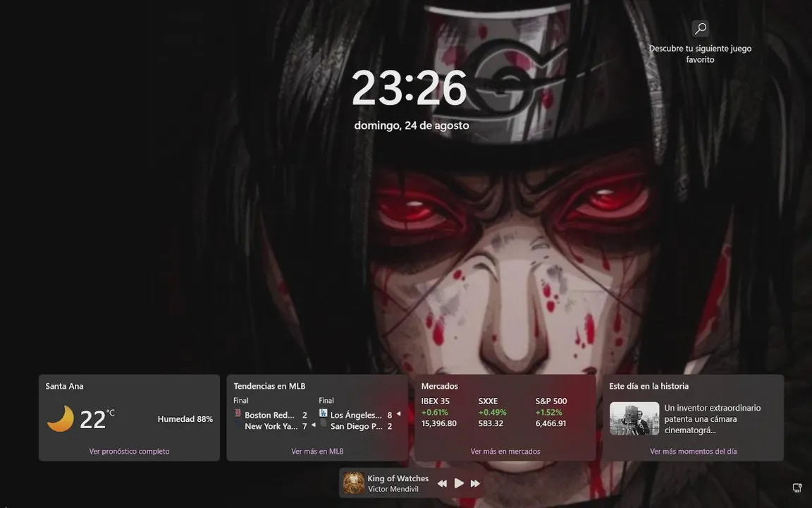Click 'Tendencias en MLB' widget title

click(269, 386)
